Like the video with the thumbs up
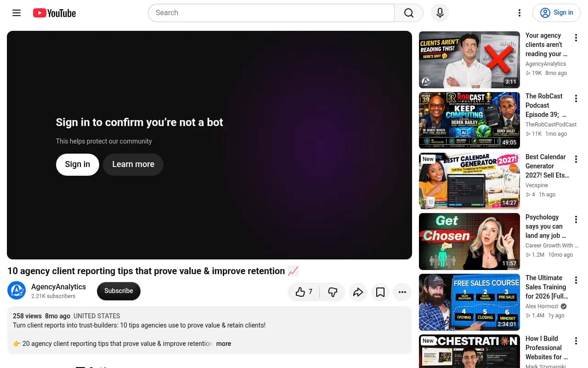Screen dimensions: 588x368 tap(304, 292)
